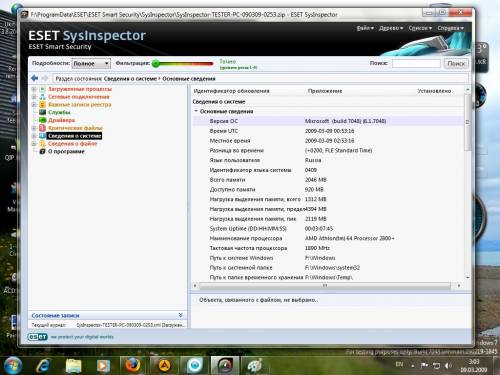Click the Критические файлы icon

coord(42,128)
